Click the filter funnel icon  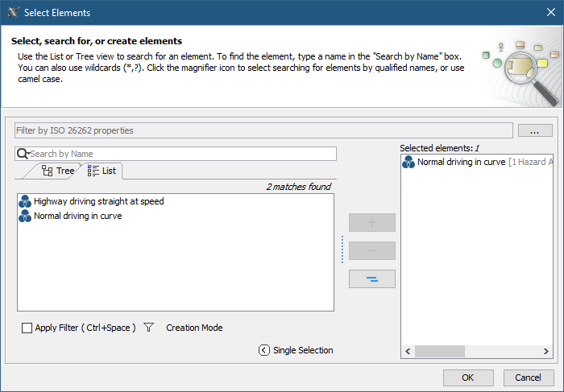[x=148, y=328]
